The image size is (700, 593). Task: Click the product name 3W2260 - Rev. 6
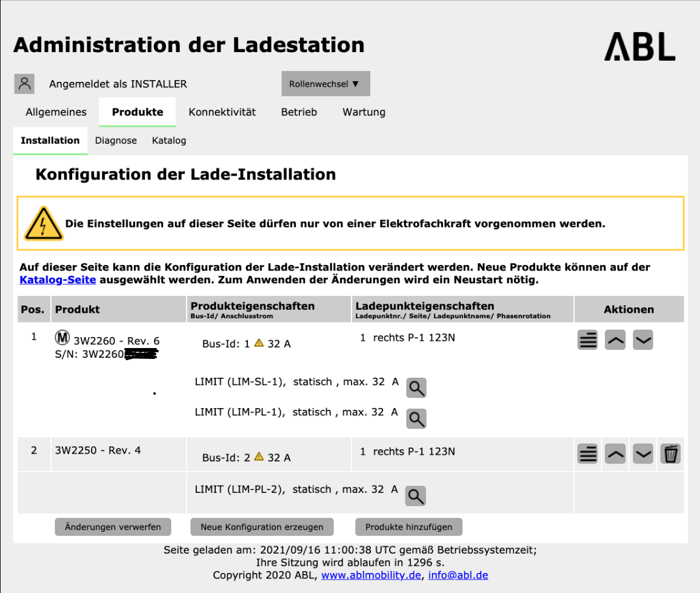coord(116,341)
